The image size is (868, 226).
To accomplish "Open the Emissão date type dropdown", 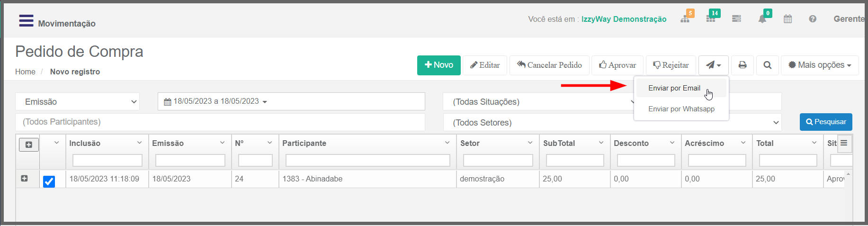I will pos(78,101).
